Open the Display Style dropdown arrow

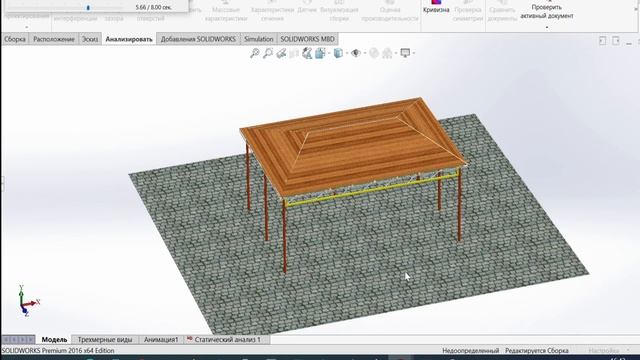point(347,53)
